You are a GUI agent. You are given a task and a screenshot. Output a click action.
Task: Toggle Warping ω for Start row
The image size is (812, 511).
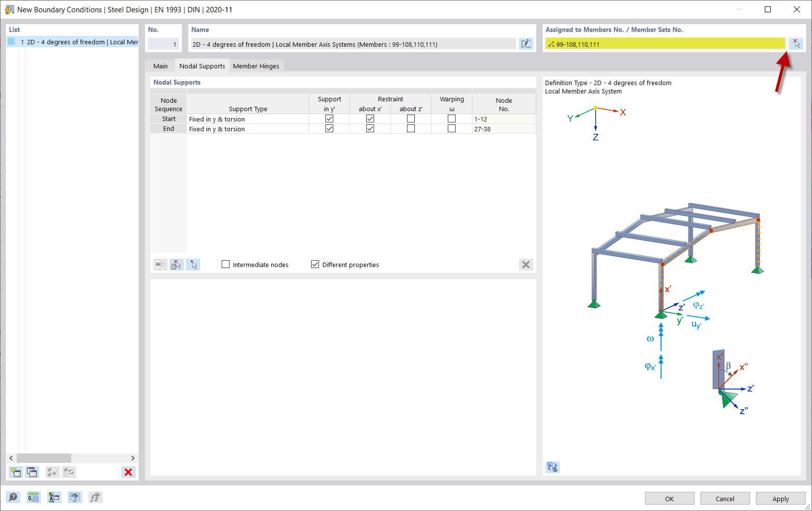(452, 119)
